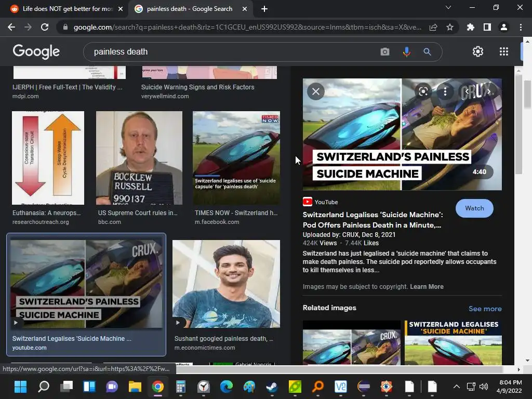Click the horizontal scrollbar right arrow
This screenshot has width=532, height=399.
pos(518,369)
